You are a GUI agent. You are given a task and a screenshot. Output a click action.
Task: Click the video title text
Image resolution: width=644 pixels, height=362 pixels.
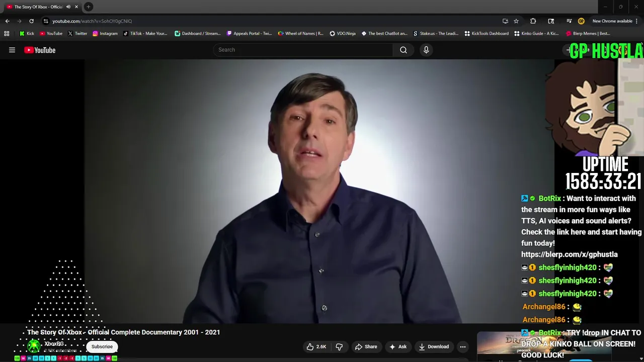[124, 332]
